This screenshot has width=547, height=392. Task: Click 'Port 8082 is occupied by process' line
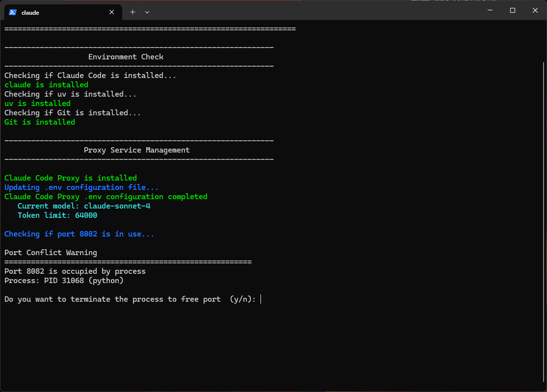pyautogui.click(x=75, y=271)
